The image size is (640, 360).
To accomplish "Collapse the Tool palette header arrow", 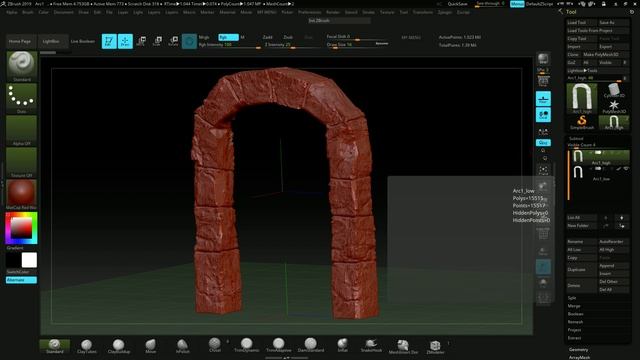I will (x=561, y=12).
